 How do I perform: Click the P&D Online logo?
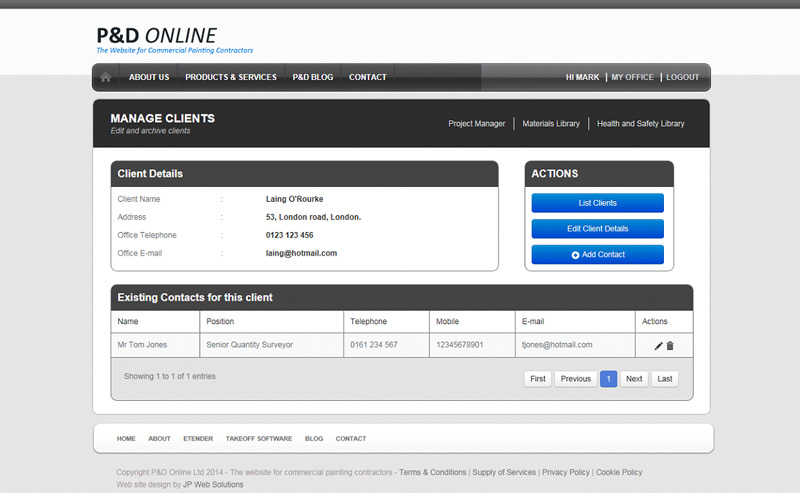click(174, 40)
